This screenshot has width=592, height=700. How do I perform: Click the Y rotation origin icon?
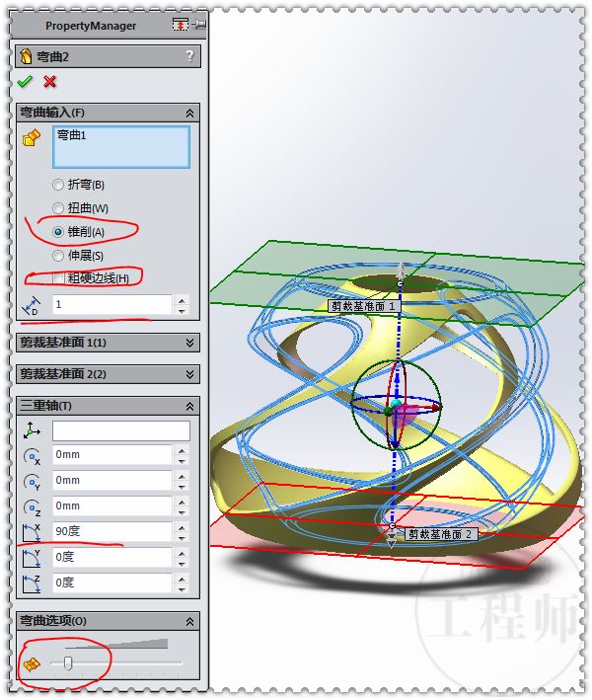pos(32,482)
